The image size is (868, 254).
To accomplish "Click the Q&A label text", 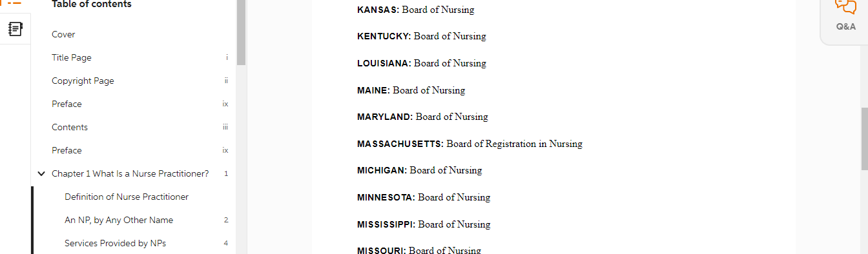I will click(x=845, y=26).
